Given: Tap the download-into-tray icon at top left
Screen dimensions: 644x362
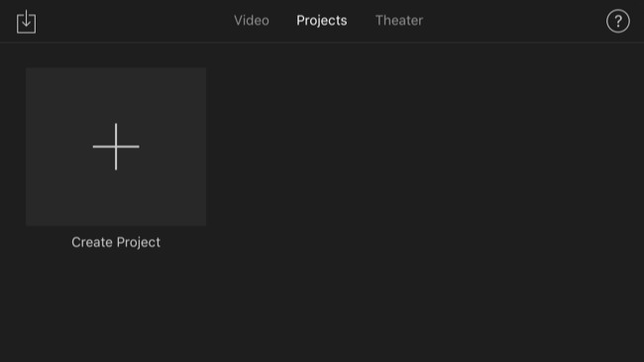Looking at the screenshot, I should click(27, 22).
